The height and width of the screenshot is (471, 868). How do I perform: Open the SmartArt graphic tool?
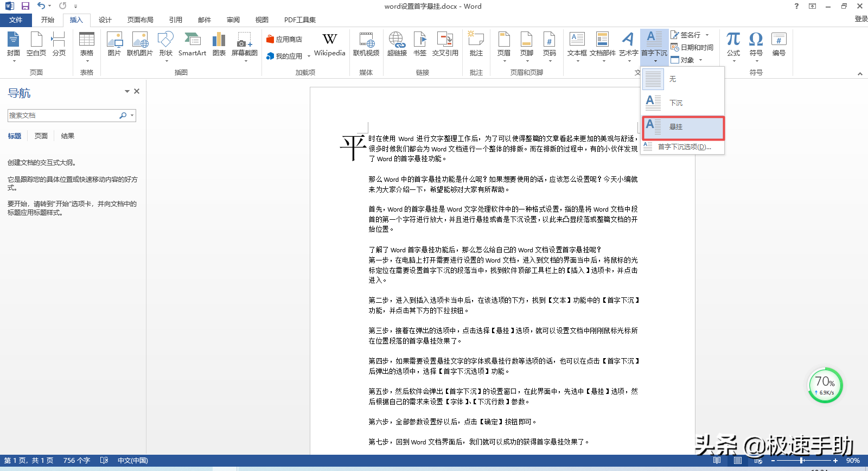click(192, 44)
